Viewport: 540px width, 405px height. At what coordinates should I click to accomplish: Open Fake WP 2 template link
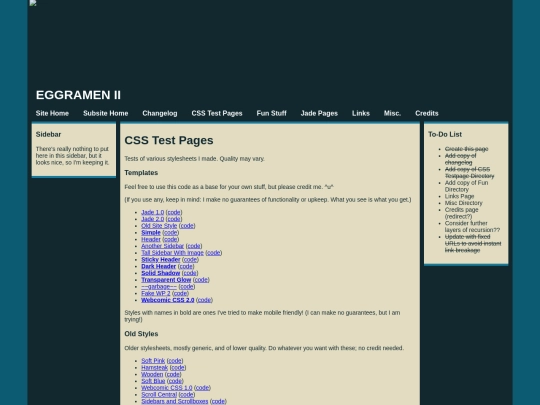[156, 293]
